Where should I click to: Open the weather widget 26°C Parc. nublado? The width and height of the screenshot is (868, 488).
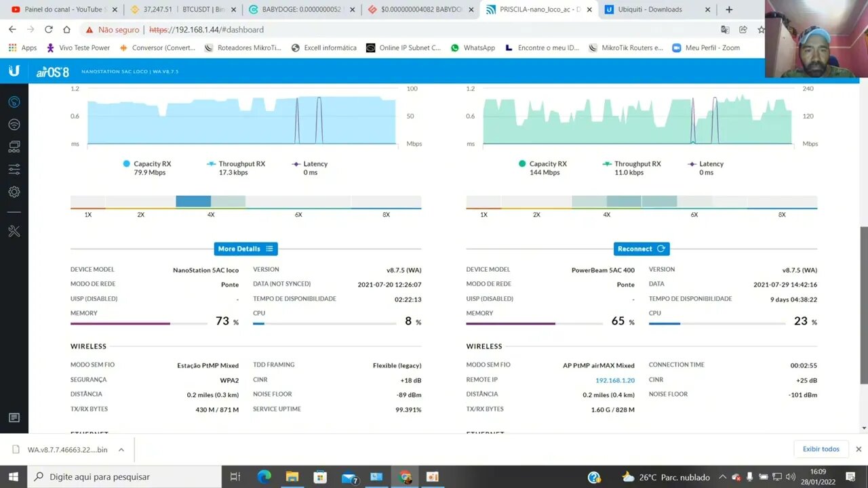665,477
